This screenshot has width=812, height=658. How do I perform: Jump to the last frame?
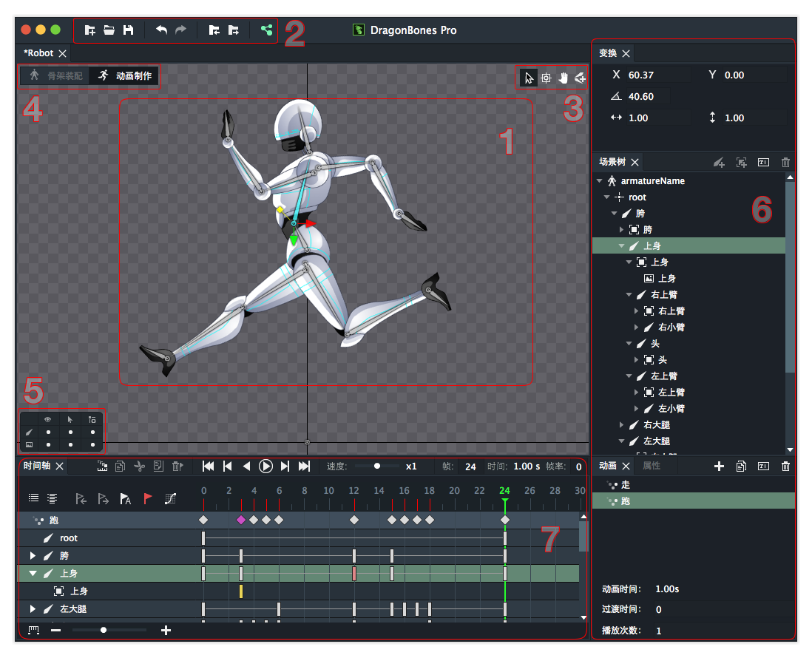(x=304, y=467)
